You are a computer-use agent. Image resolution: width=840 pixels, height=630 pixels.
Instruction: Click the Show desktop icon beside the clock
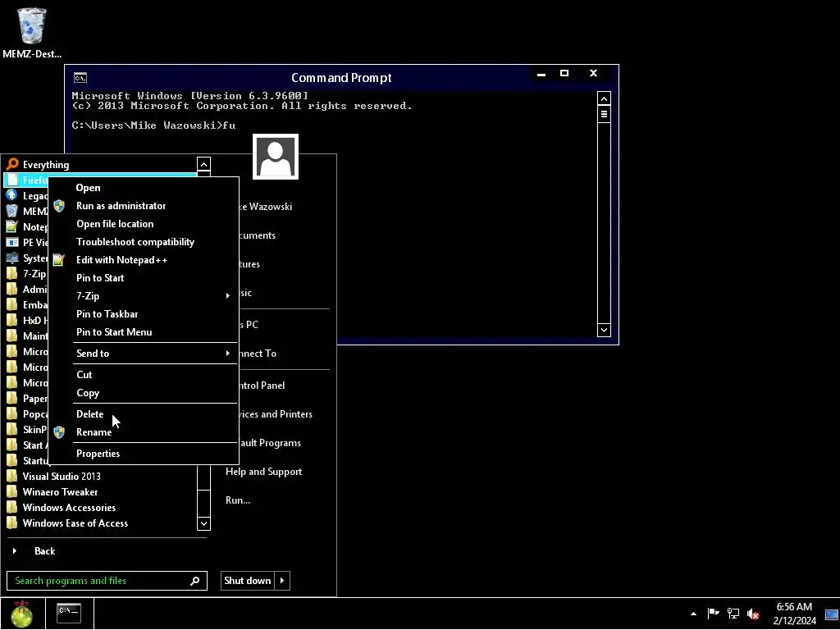[832, 614]
